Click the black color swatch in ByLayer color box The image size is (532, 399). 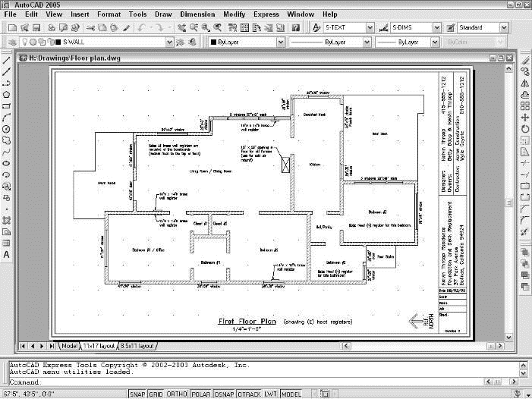tap(213, 42)
